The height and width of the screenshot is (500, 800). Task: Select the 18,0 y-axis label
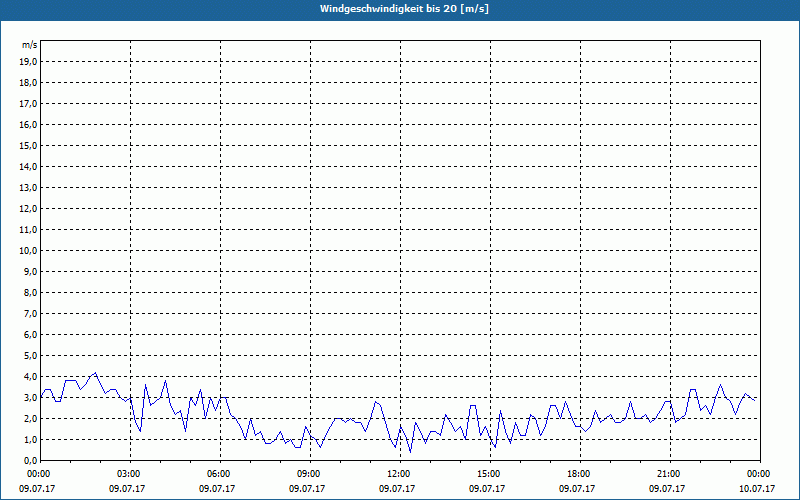28,83
